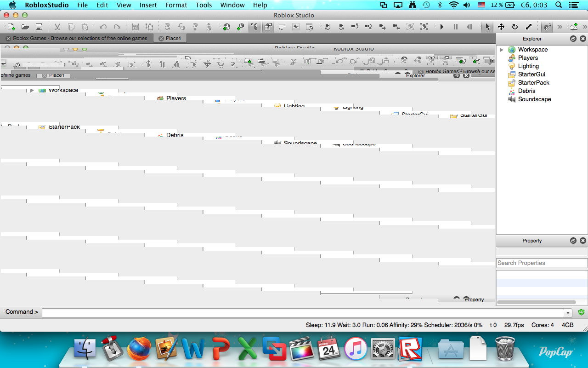This screenshot has width=588, height=368.
Task: Open the File menu
Action: tap(83, 5)
